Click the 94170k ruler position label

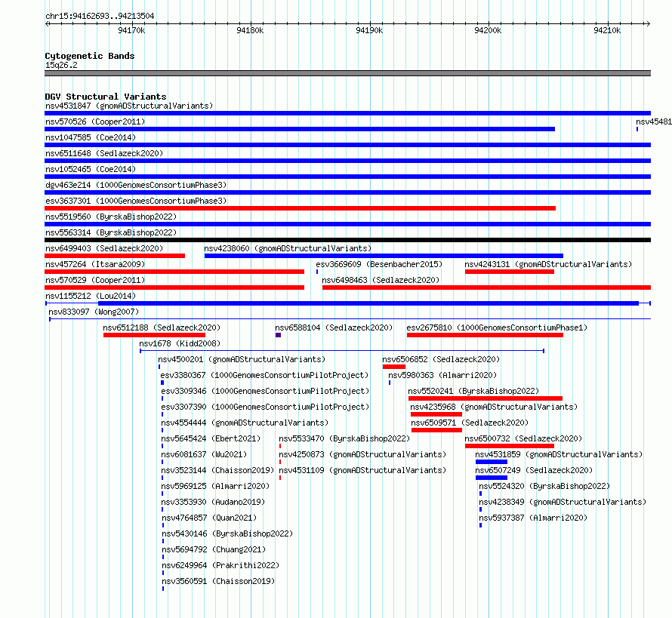point(131,30)
